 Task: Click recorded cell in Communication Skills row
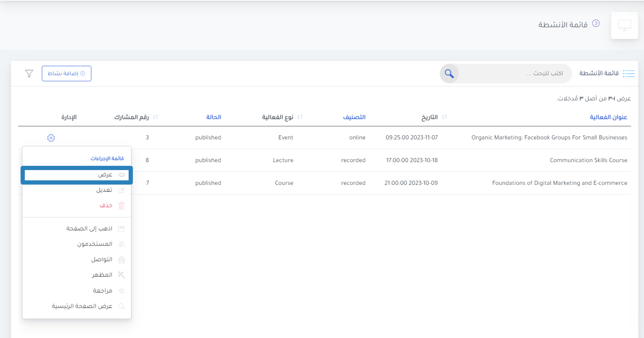pos(353,160)
